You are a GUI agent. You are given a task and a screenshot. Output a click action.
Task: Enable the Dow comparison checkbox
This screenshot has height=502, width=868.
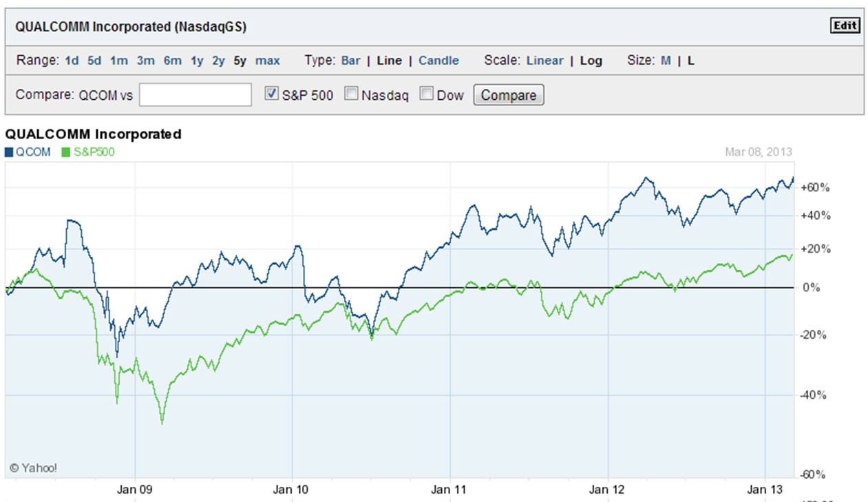[x=426, y=94]
